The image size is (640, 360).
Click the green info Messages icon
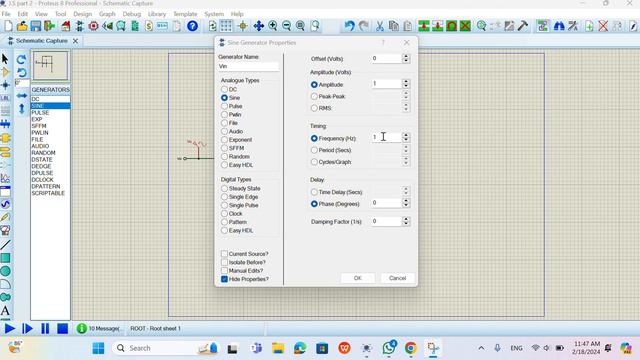(x=82, y=328)
